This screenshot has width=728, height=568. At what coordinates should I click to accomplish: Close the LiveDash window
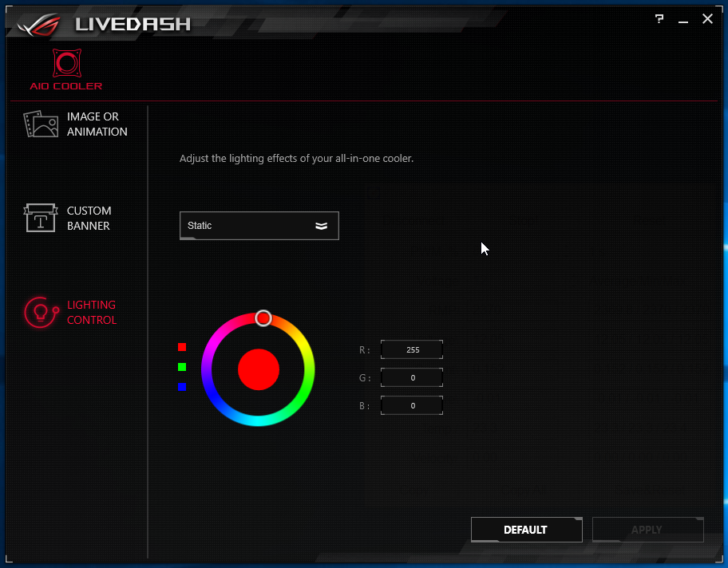[x=707, y=19]
